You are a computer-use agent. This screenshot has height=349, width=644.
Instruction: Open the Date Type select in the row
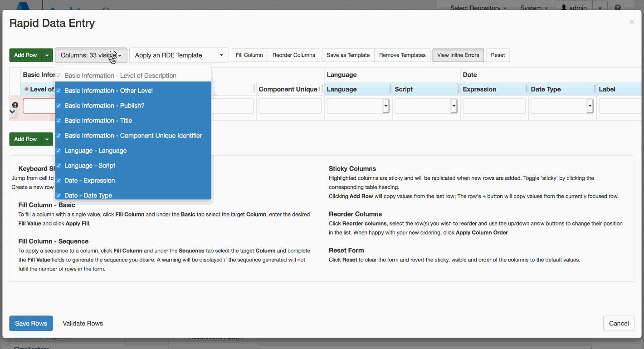point(562,106)
